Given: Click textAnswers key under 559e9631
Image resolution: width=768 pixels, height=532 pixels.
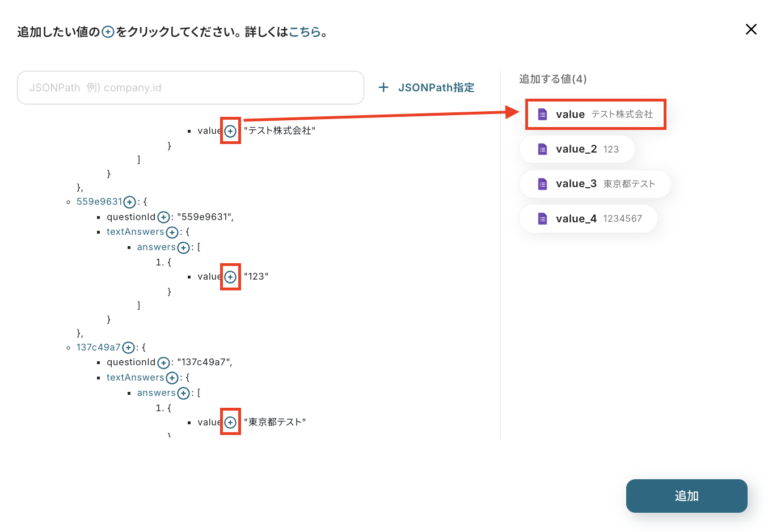Looking at the screenshot, I should tap(136, 232).
